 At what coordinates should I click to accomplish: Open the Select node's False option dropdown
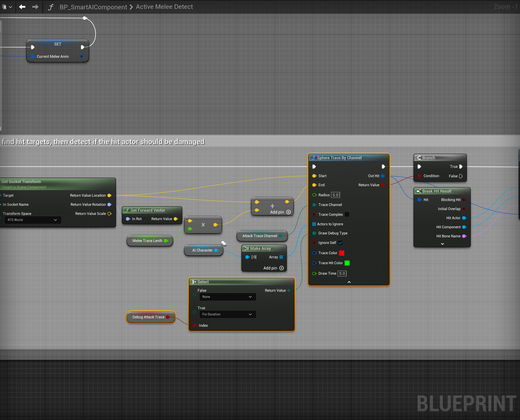point(227,297)
